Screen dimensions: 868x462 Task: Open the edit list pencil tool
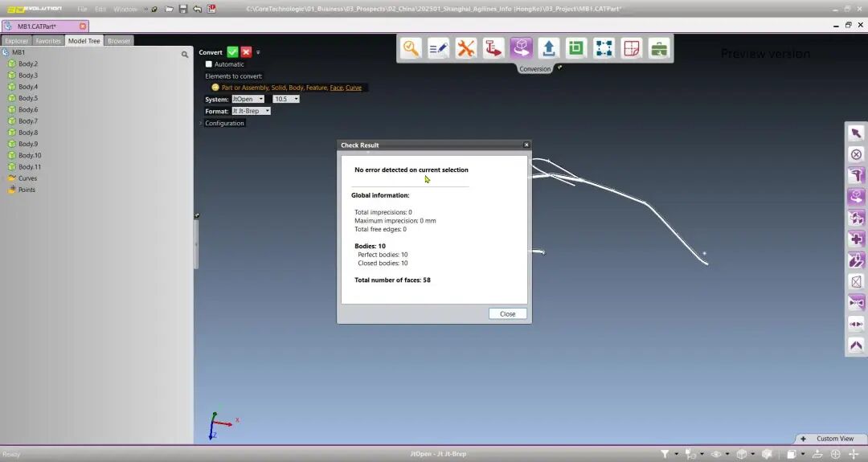[439, 48]
